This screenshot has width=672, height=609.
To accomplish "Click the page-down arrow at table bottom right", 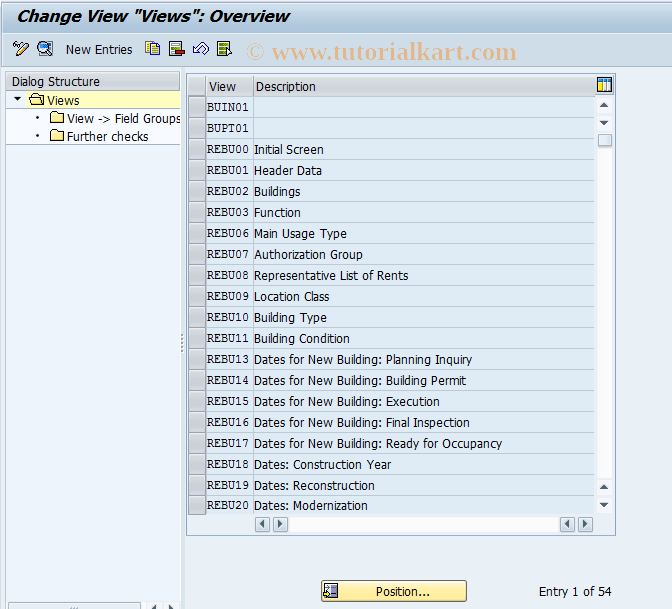I will coord(604,504).
